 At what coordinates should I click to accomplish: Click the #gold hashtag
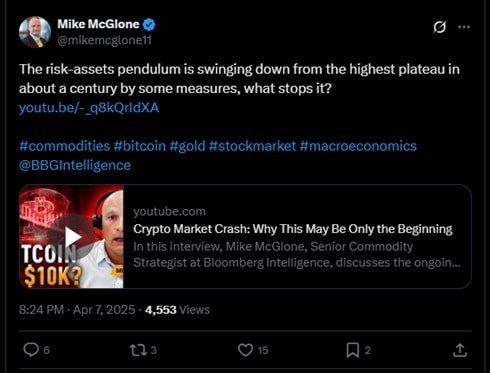[x=187, y=146]
